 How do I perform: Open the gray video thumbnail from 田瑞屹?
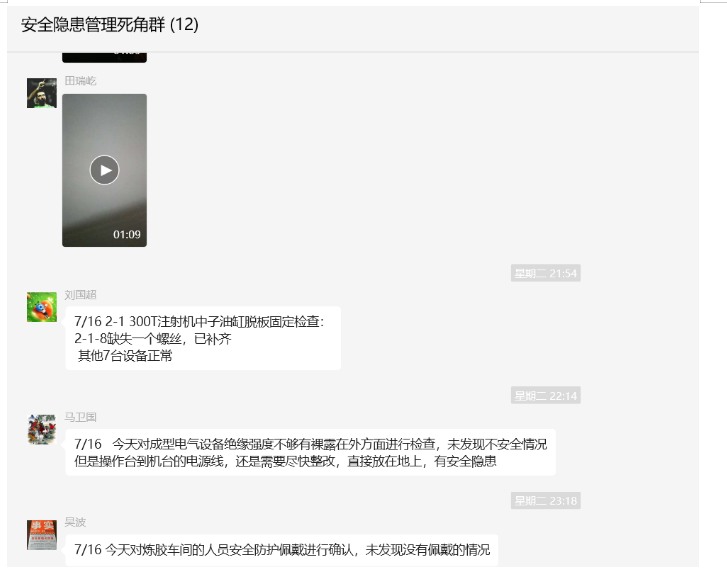[104, 170]
